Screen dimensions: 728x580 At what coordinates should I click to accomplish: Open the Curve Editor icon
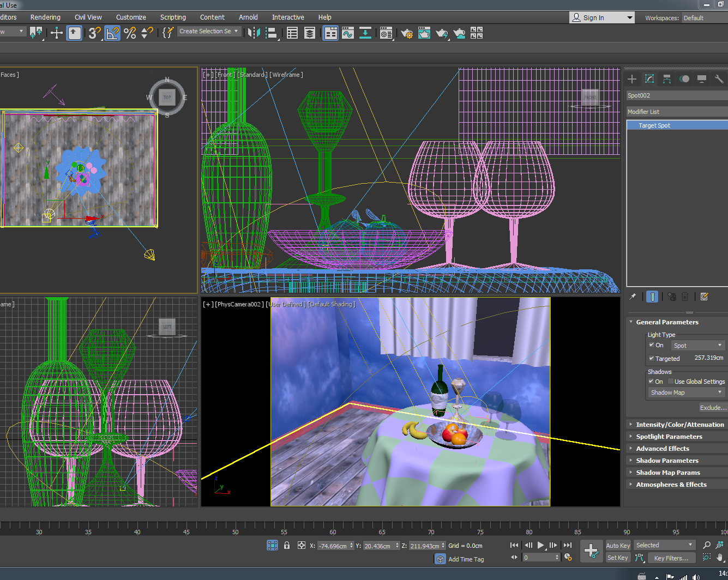tap(347, 33)
